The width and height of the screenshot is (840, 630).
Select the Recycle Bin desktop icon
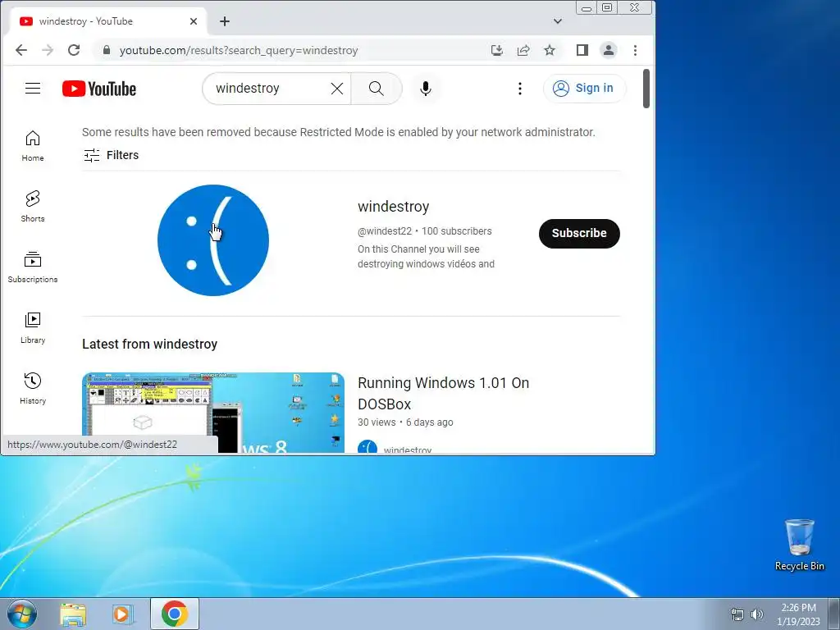click(x=799, y=545)
